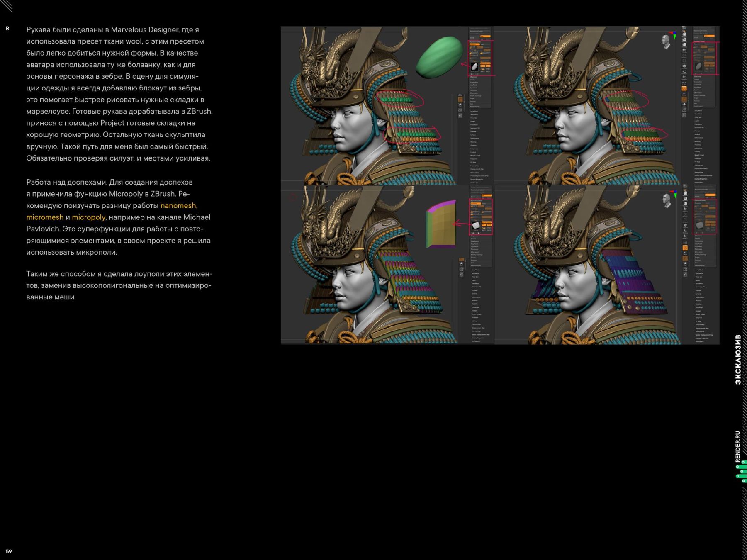This screenshot has height=560, width=747.
Task: Open the orange nanomesh link
Action: click(x=178, y=206)
